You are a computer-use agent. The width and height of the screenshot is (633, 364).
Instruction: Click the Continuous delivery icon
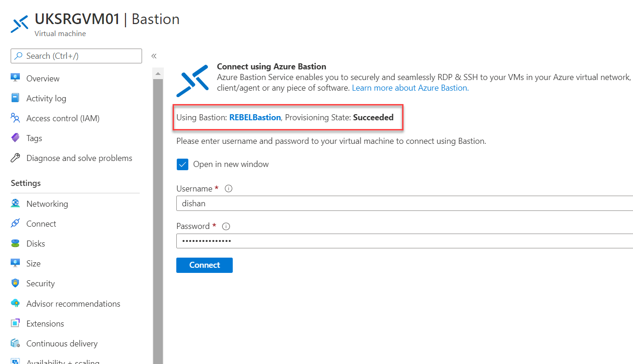[15, 343]
